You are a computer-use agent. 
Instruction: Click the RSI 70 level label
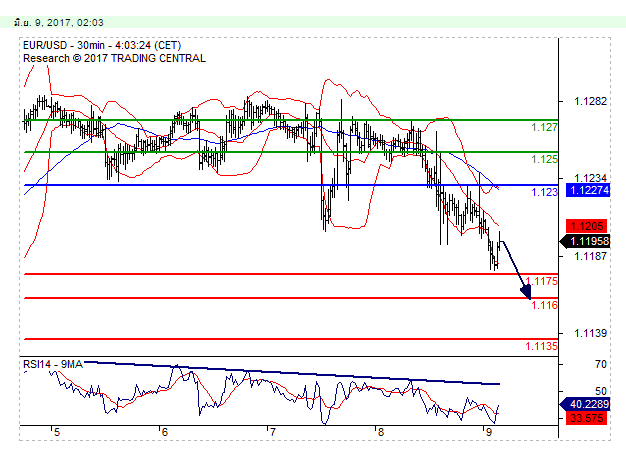click(600, 364)
